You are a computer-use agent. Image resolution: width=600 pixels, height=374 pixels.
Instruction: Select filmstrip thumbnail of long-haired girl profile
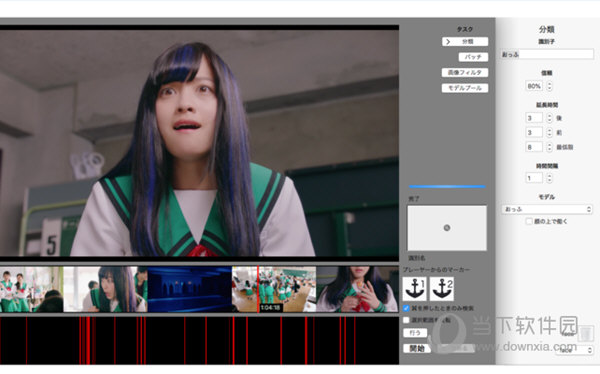pos(105,289)
